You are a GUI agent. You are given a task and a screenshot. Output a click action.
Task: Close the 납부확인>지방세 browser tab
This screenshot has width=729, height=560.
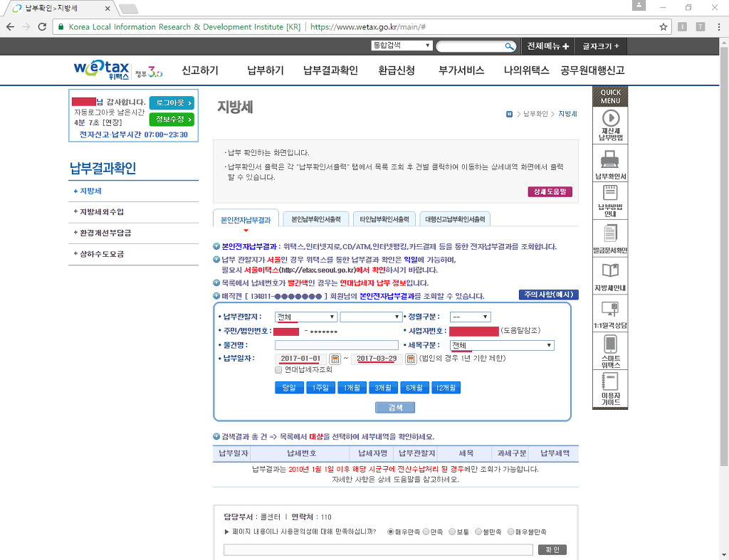click(x=107, y=9)
